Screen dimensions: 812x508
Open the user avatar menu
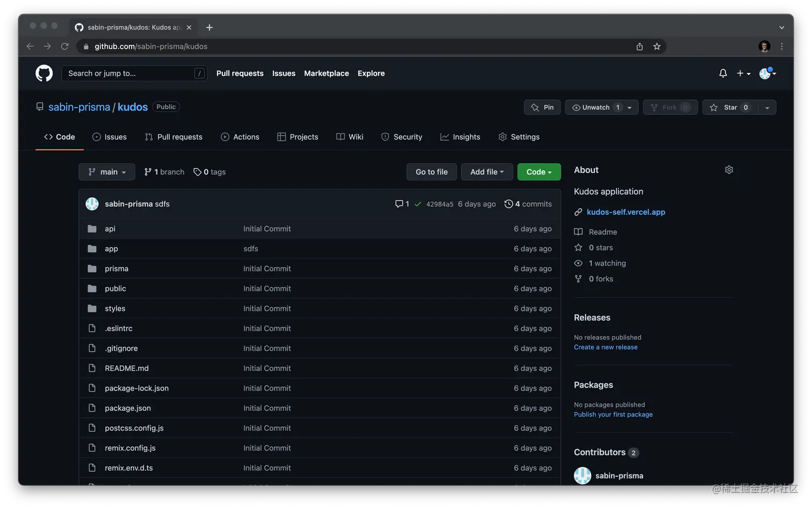[767, 74]
